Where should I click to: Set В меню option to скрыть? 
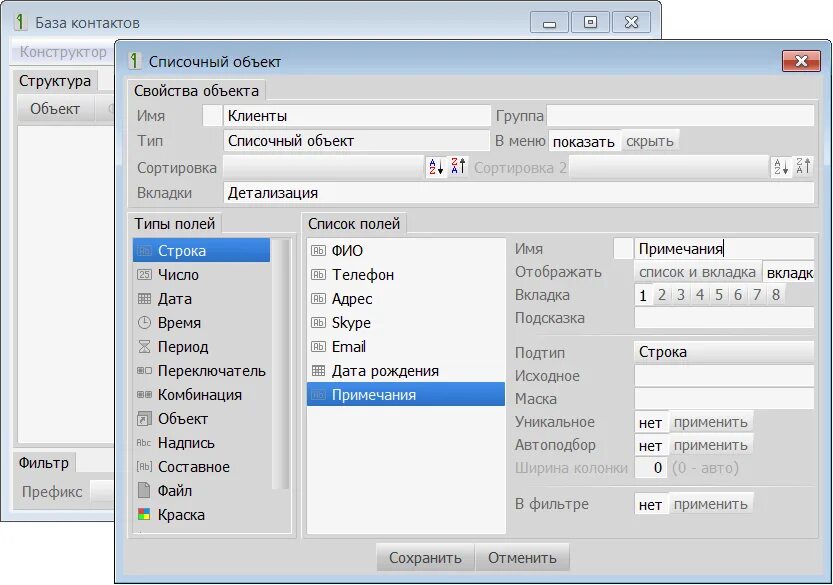point(650,141)
